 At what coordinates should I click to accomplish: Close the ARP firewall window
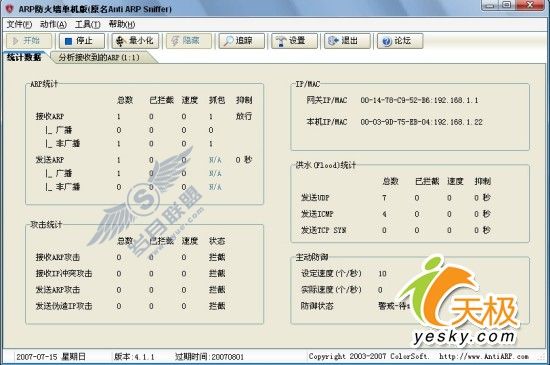[530, 5]
